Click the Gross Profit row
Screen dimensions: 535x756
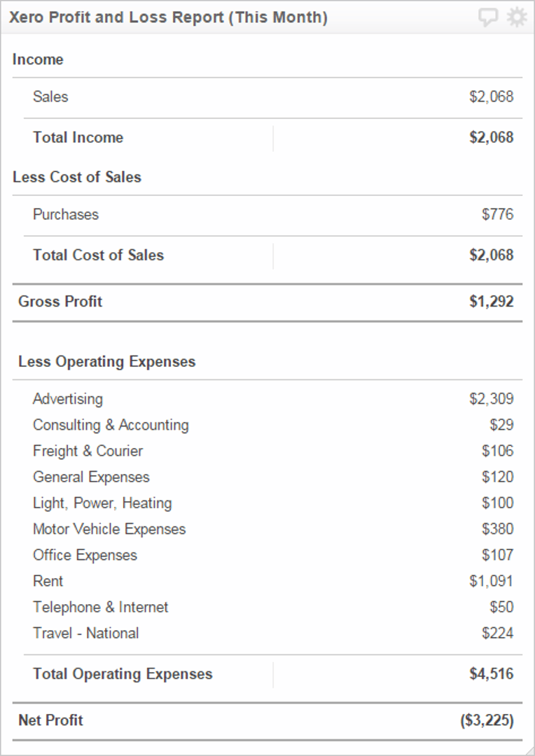[60, 301]
